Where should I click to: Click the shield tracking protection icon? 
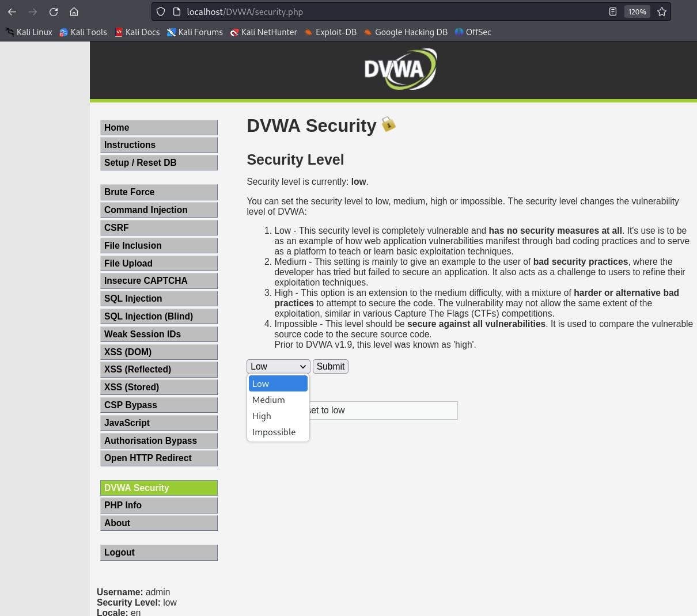point(161,12)
